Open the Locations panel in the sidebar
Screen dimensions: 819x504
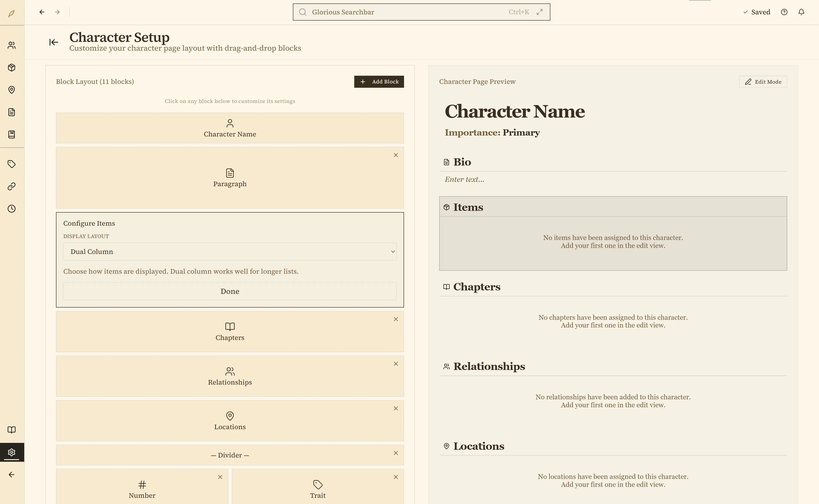[x=12, y=90]
